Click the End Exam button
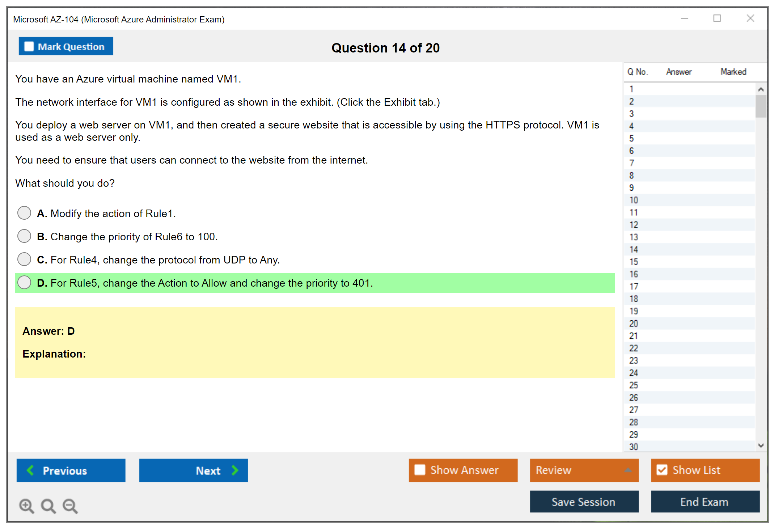The image size is (778, 532). 705,502
